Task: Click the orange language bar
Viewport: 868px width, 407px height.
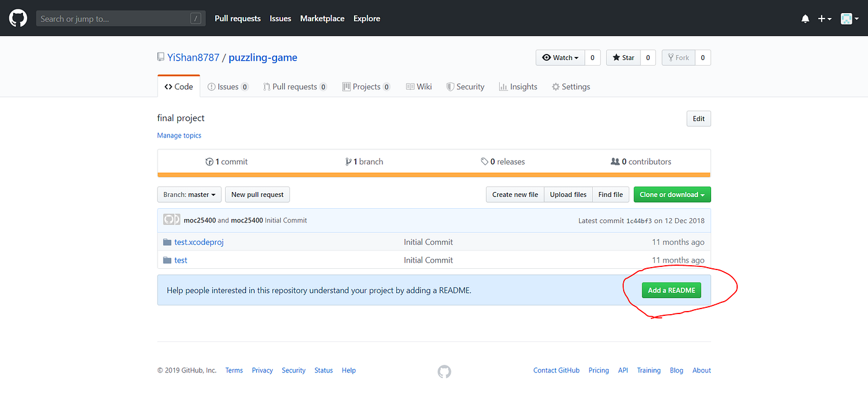Action: click(434, 175)
